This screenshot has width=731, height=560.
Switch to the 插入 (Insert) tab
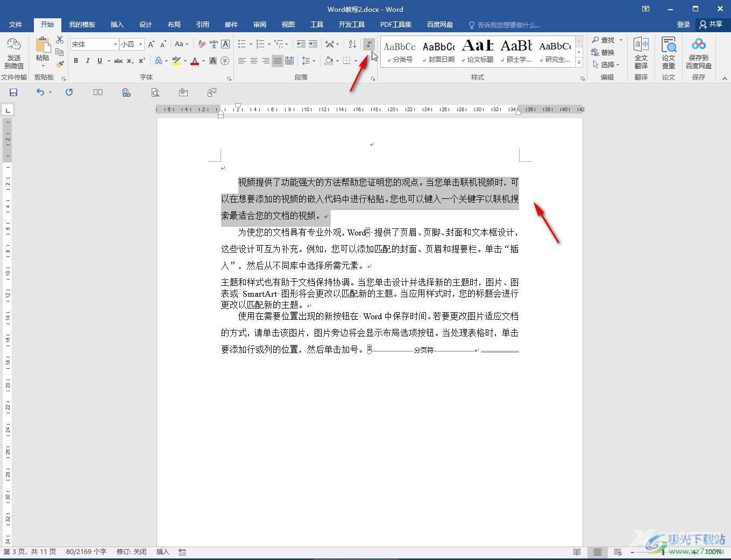117,25
